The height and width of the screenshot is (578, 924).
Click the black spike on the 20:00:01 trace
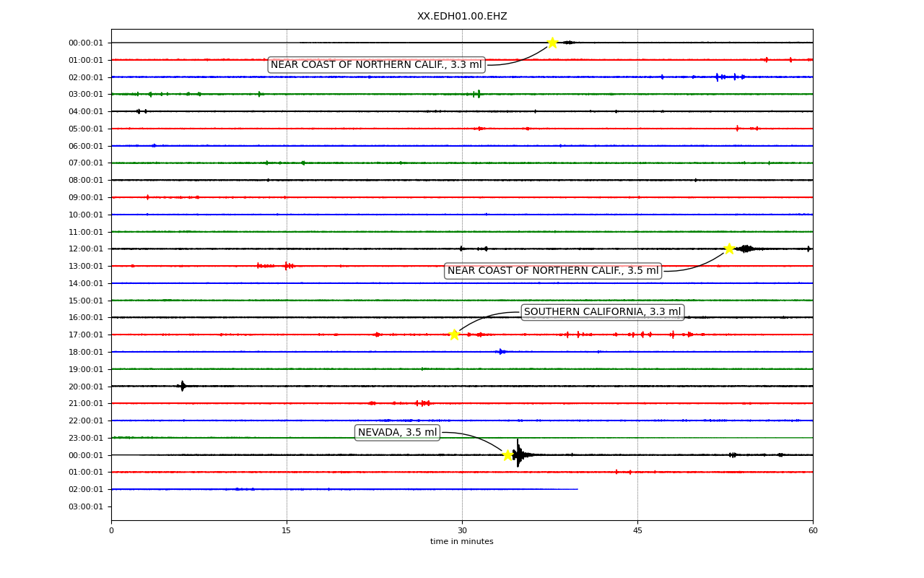183,386
